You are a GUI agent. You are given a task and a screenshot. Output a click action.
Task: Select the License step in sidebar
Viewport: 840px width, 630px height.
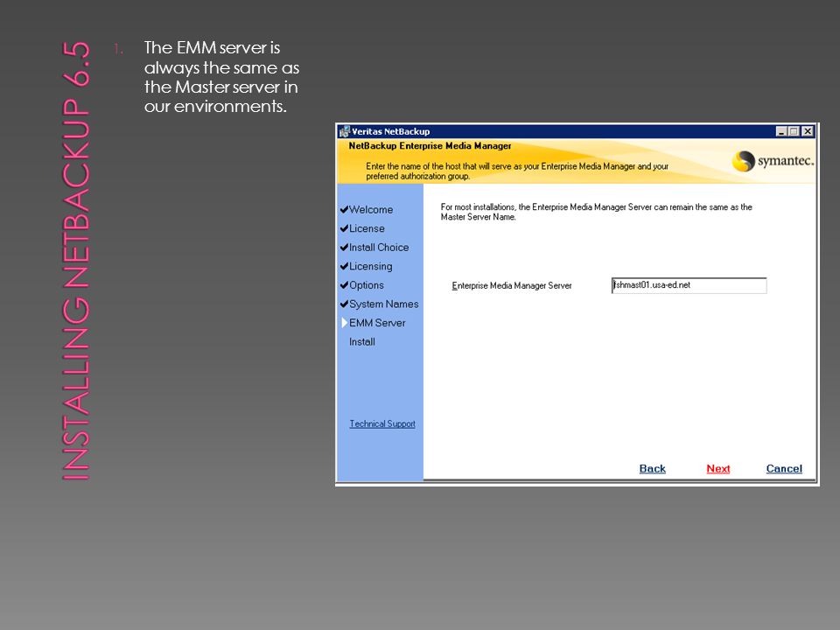click(x=367, y=228)
